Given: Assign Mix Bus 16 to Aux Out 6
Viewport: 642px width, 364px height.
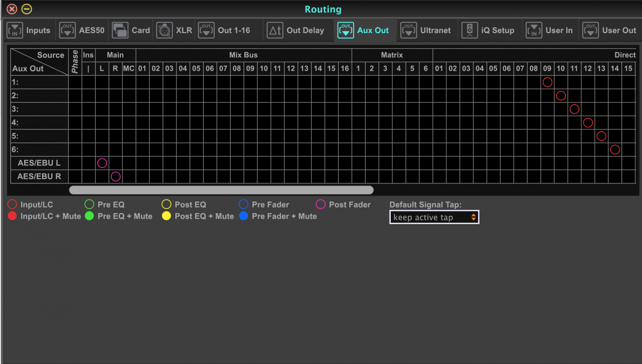Looking at the screenshot, I should pos(345,149).
